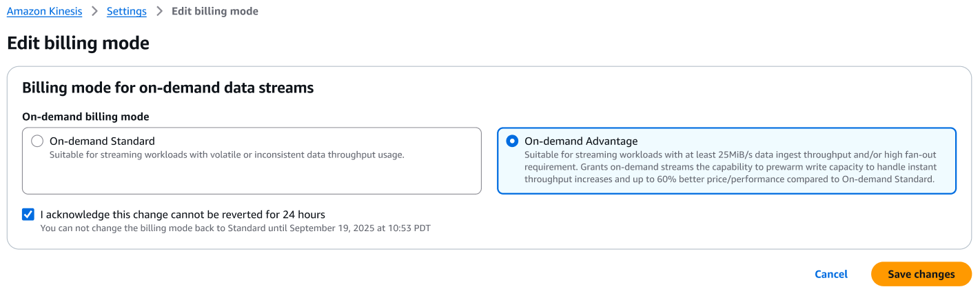Click the "Billing mode for on-demand data streams" heading
The width and height of the screenshot is (980, 296).
click(x=167, y=88)
